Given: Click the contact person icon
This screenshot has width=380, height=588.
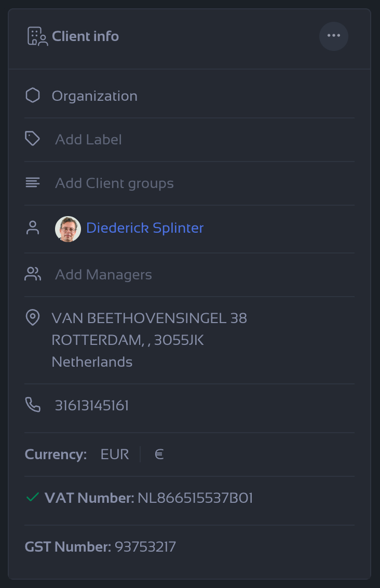Looking at the screenshot, I should coord(33,228).
